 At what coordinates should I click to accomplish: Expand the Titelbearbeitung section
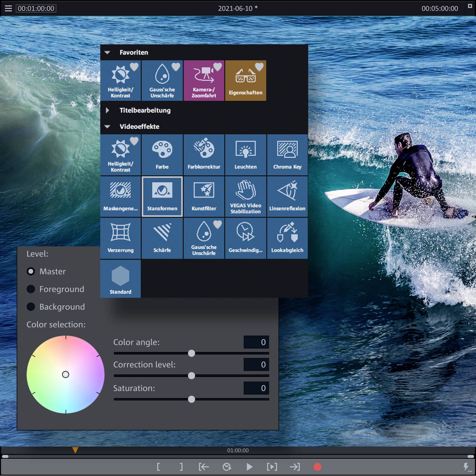point(108,110)
